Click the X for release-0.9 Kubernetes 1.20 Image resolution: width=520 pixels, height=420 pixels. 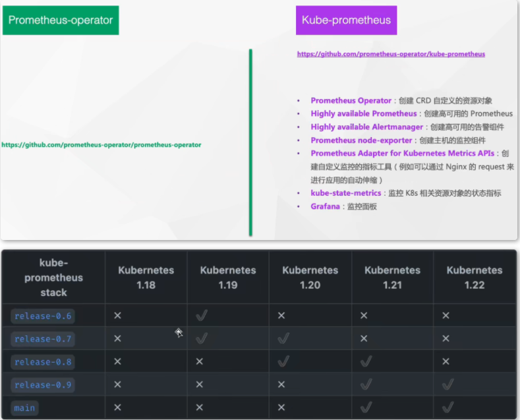281,384
